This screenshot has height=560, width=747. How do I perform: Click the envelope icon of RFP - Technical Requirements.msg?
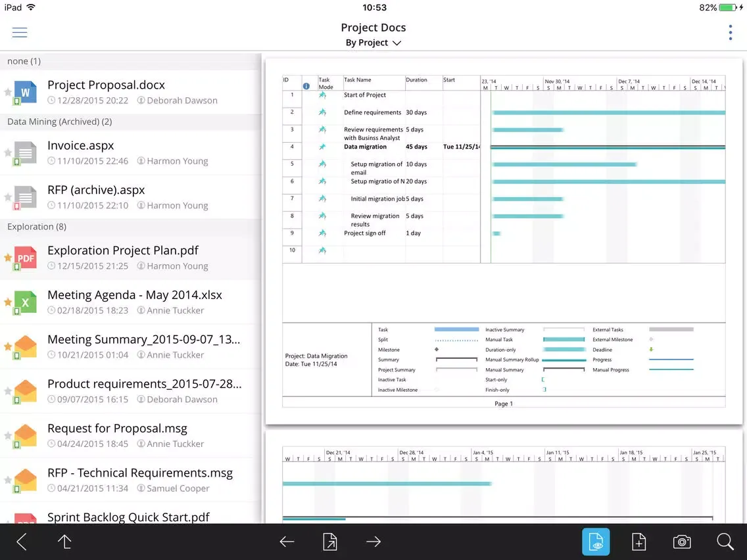tap(25, 480)
